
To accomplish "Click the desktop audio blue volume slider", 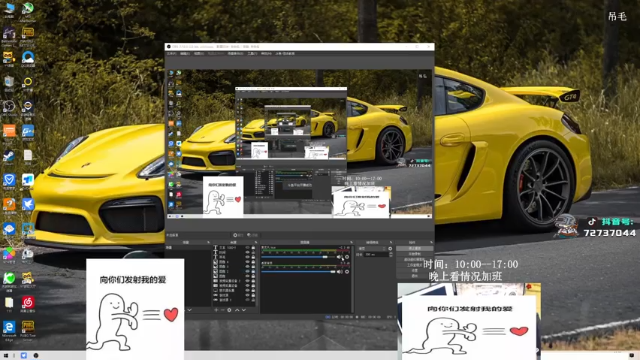I will coord(298,272).
